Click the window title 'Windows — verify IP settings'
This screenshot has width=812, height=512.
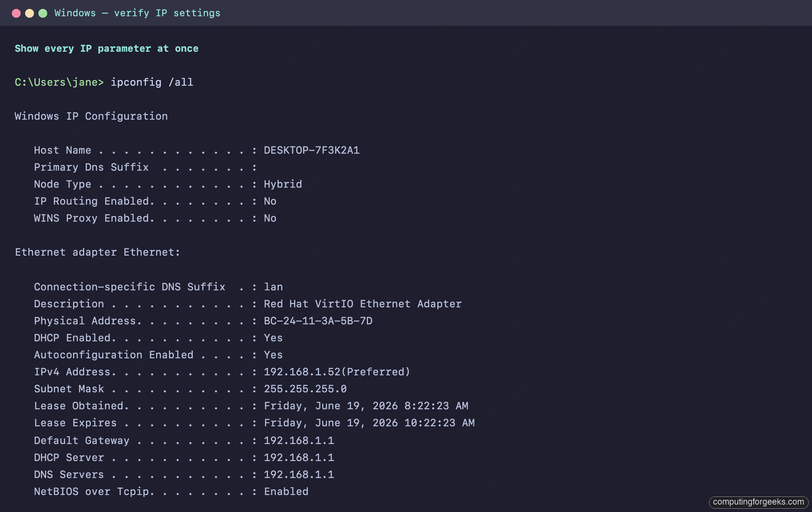pyautogui.click(x=137, y=13)
